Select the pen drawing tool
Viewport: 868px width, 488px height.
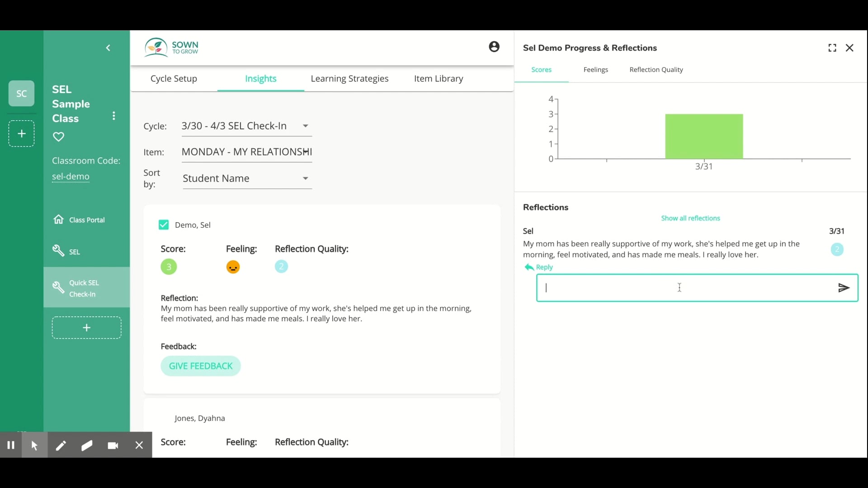tap(61, 446)
